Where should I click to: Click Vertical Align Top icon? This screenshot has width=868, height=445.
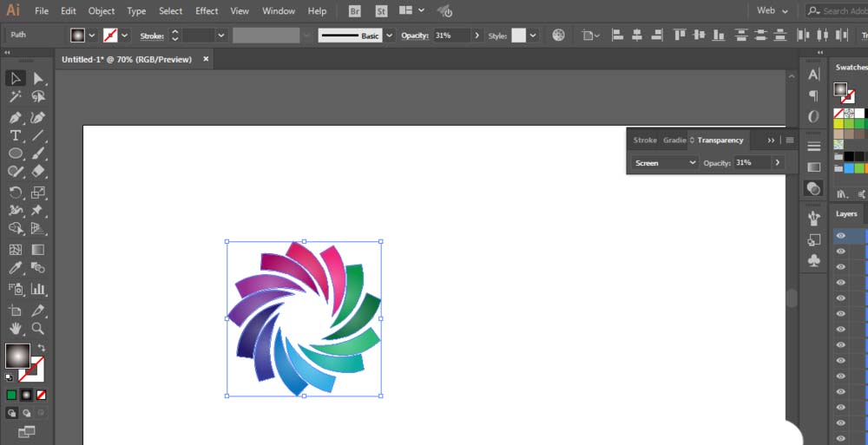pyautogui.click(x=680, y=36)
